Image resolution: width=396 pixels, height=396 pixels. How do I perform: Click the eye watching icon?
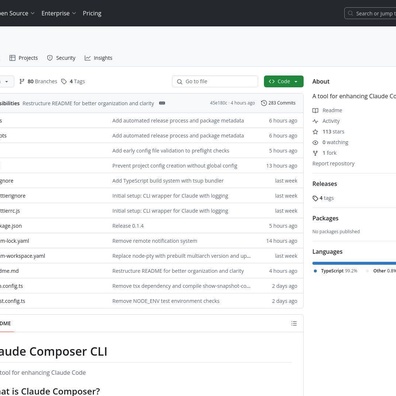click(315, 142)
